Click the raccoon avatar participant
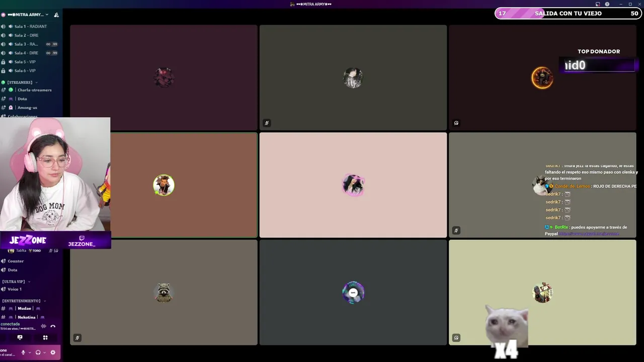 pyautogui.click(x=164, y=292)
